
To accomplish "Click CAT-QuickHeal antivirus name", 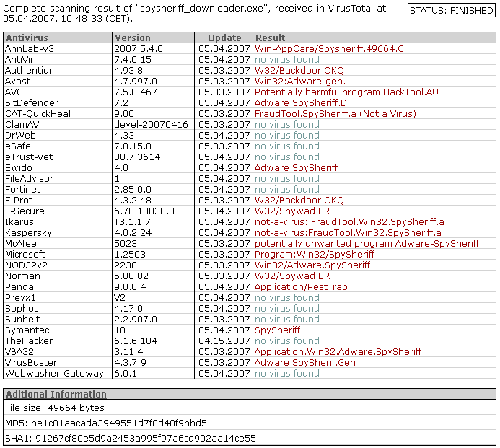I will [x=38, y=114].
